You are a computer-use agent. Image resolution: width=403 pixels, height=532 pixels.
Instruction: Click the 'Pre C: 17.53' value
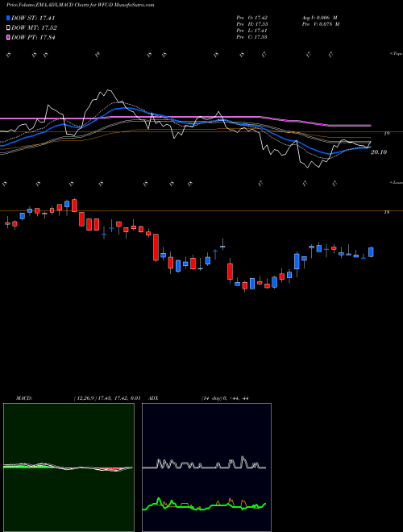(252, 37)
